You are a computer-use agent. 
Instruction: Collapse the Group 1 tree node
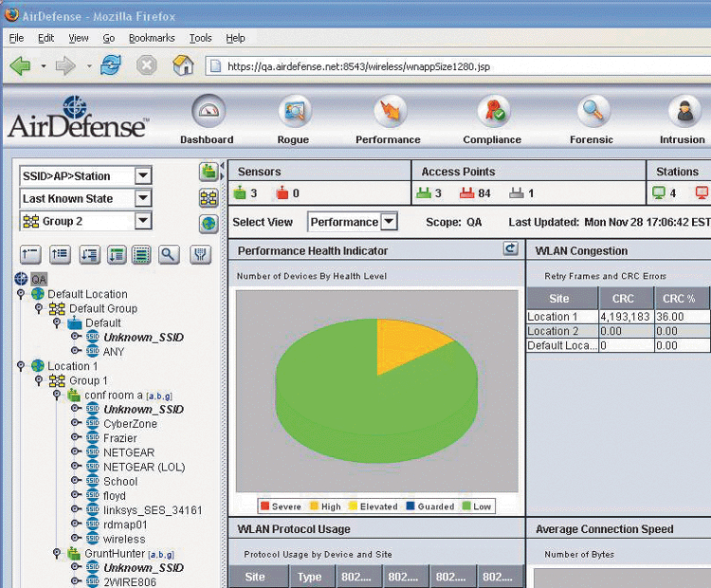tap(39, 380)
